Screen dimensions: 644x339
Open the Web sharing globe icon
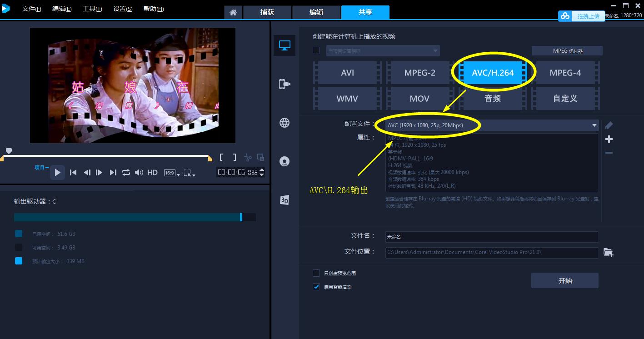click(285, 123)
